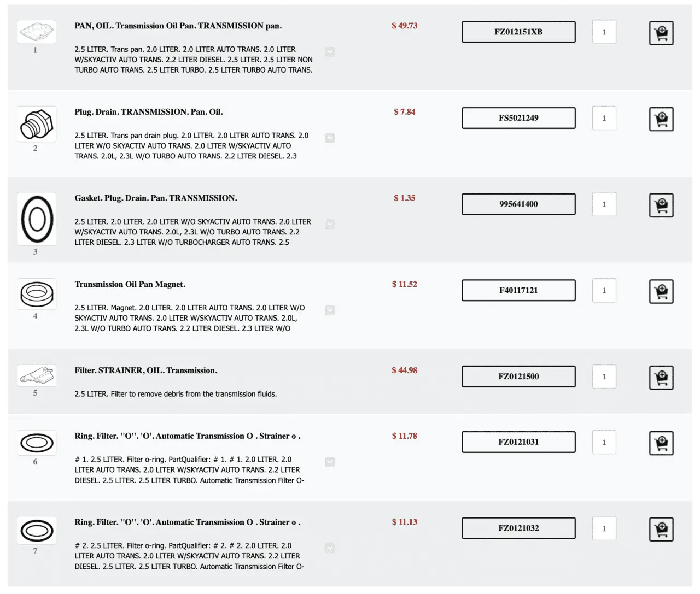Expand the transmission oil pan description
700x594 pixels.
[330, 52]
